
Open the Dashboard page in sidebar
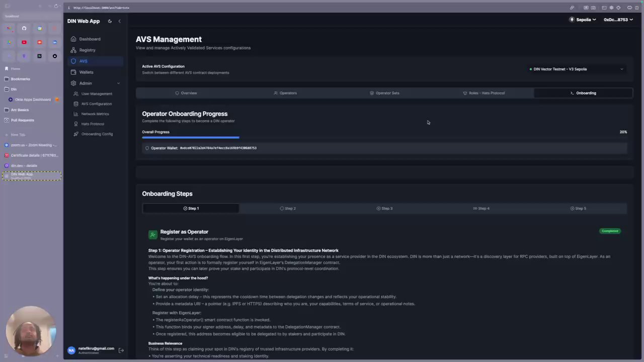pyautogui.click(x=96, y=39)
